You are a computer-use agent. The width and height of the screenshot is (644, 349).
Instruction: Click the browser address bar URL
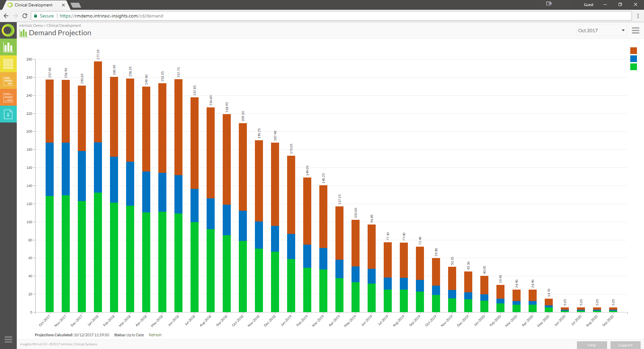click(111, 16)
